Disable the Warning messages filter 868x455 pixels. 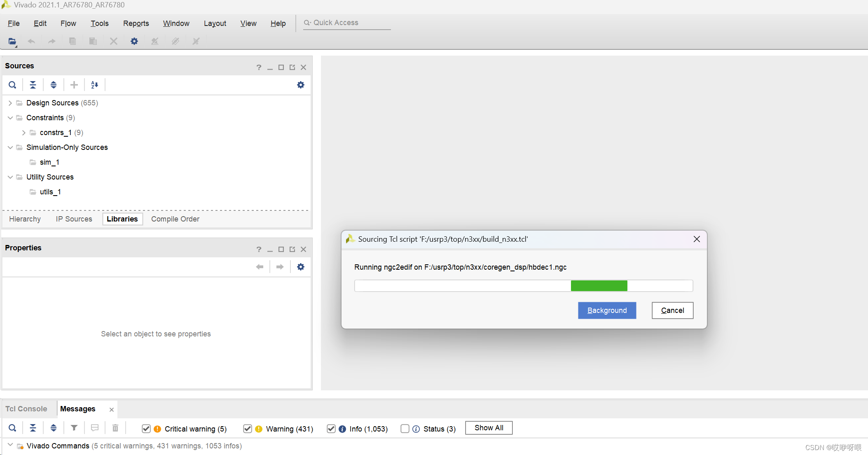click(248, 429)
